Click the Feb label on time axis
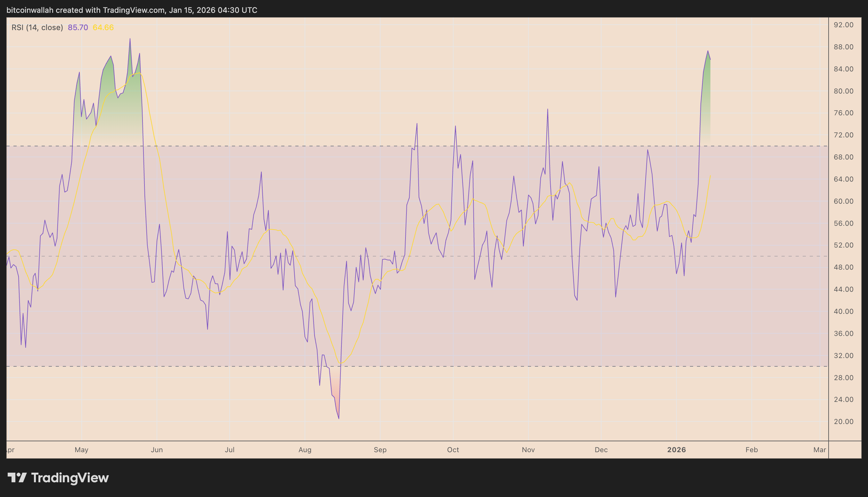Viewport: 868px width, 497px height. 752,450
